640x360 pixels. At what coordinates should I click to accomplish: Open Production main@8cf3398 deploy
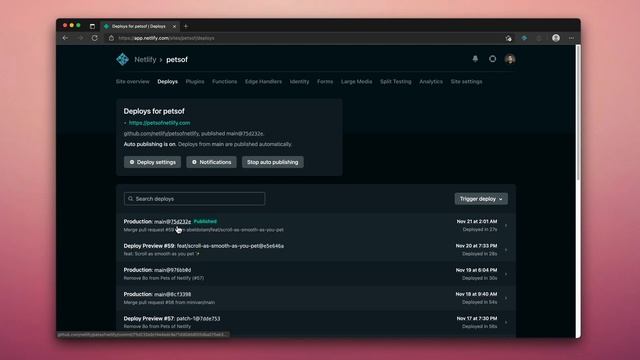[316, 298]
